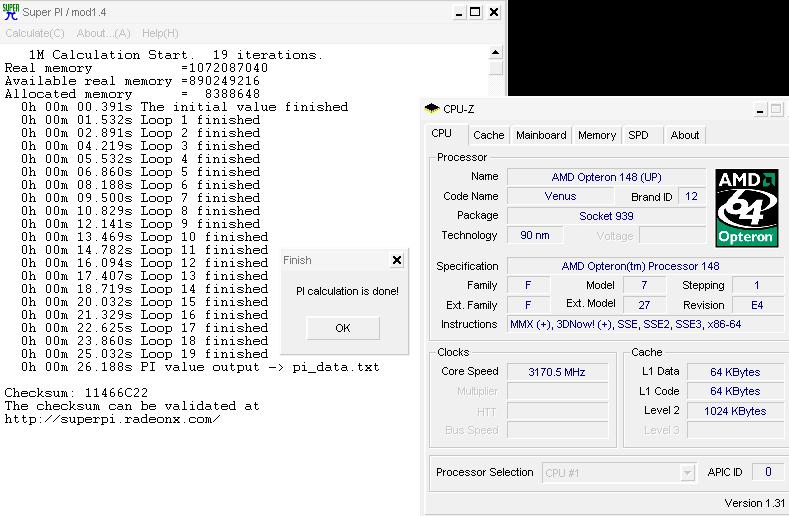Click the Stepping value 1

pyautogui.click(x=757, y=285)
